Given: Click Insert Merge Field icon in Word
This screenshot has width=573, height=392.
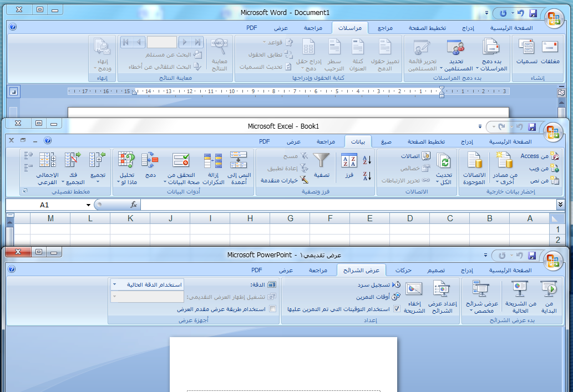Looking at the screenshot, I should (308, 47).
